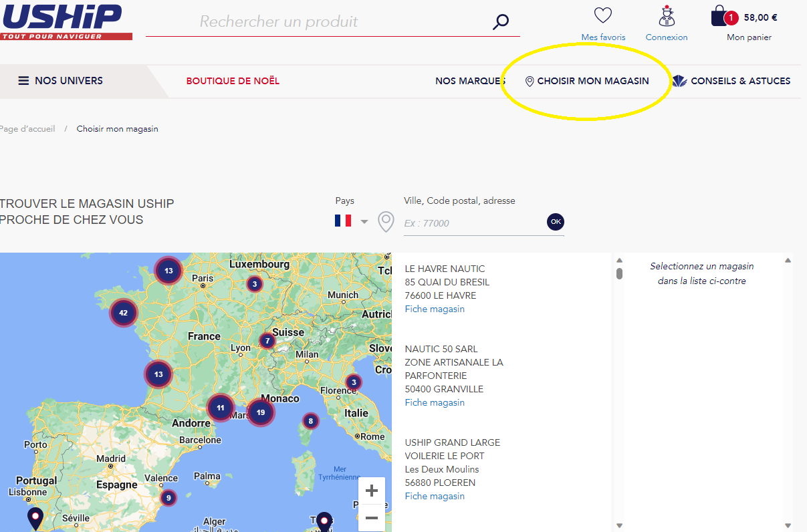Click the map cluster marked 42
807x532 pixels.
pyautogui.click(x=123, y=313)
